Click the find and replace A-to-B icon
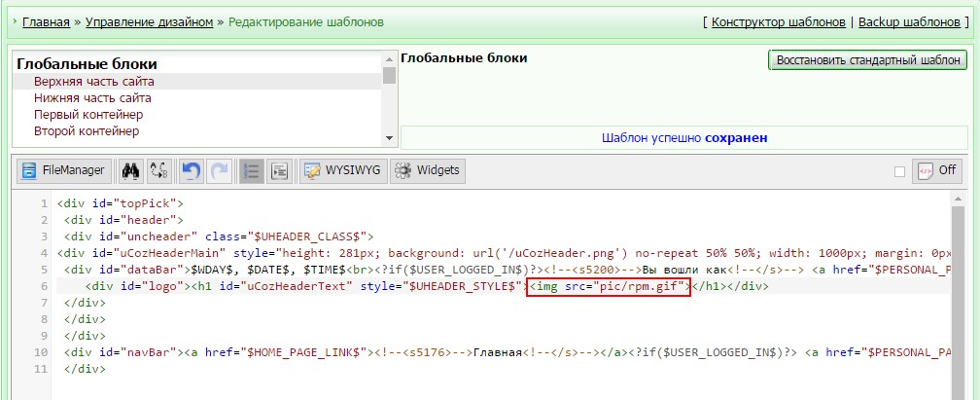This screenshot has width=980, height=400. 160,170
